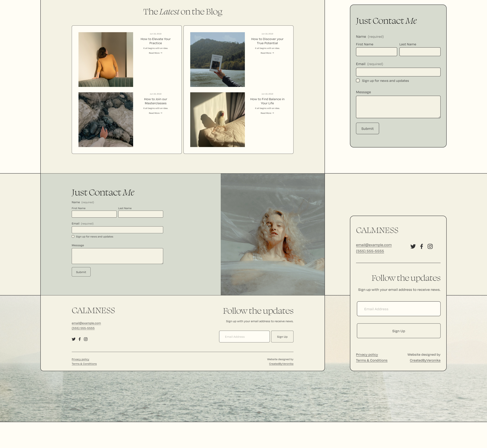Screen dimensions: 487x448
Task: Click Read More under 'How to Find Balance'
Action: [x=267, y=113]
